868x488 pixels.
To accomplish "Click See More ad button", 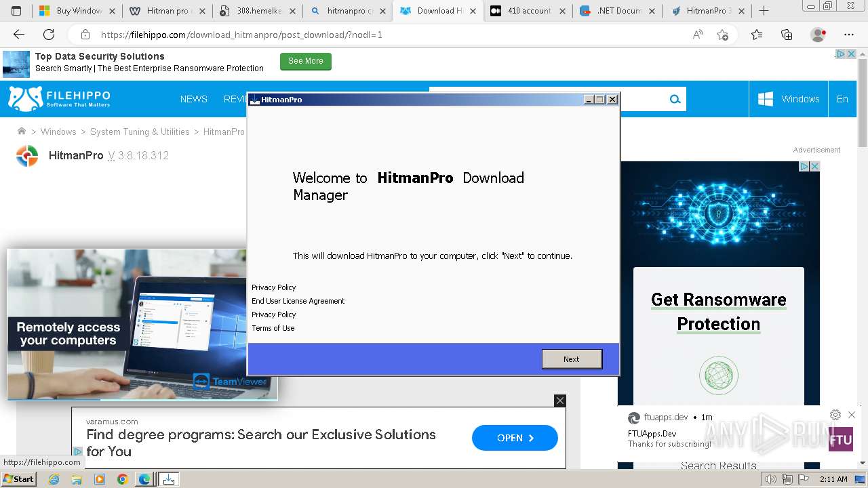I will [x=306, y=61].
